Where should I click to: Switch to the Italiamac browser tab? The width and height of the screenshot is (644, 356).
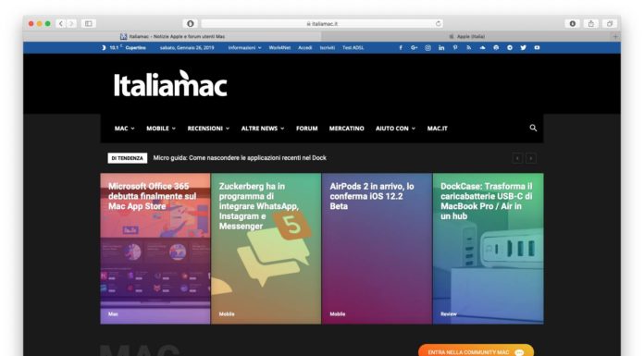coord(172,37)
